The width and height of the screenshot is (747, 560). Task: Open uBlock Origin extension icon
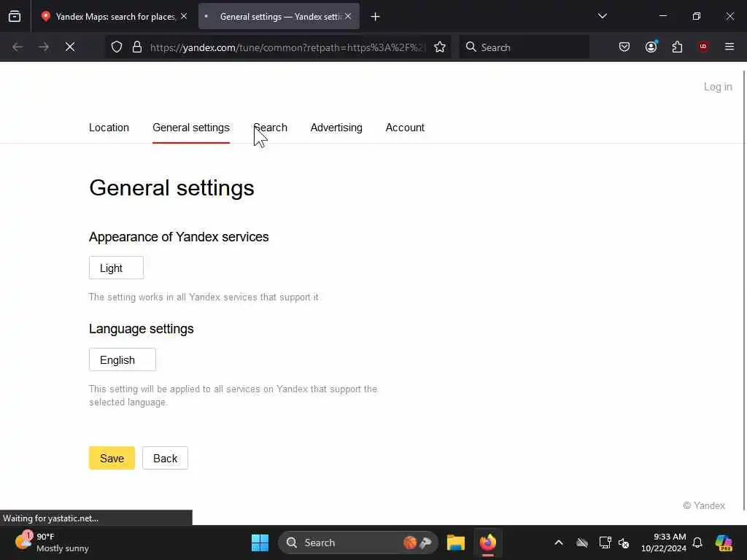pyautogui.click(x=703, y=47)
